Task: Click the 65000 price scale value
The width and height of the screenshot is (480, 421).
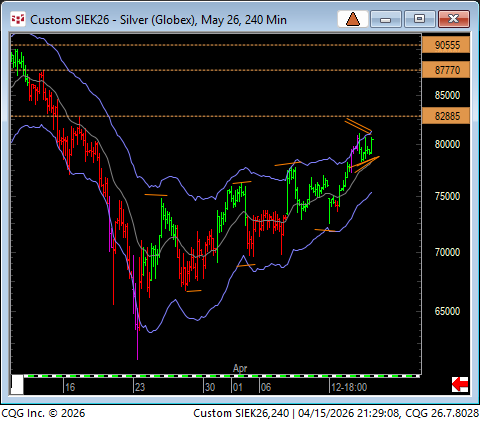Action: tap(447, 311)
